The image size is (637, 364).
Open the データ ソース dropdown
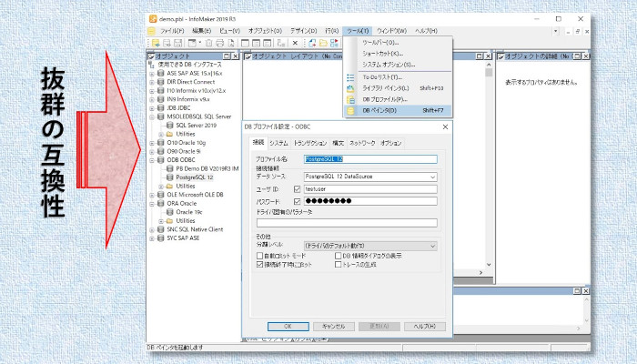[x=433, y=177]
